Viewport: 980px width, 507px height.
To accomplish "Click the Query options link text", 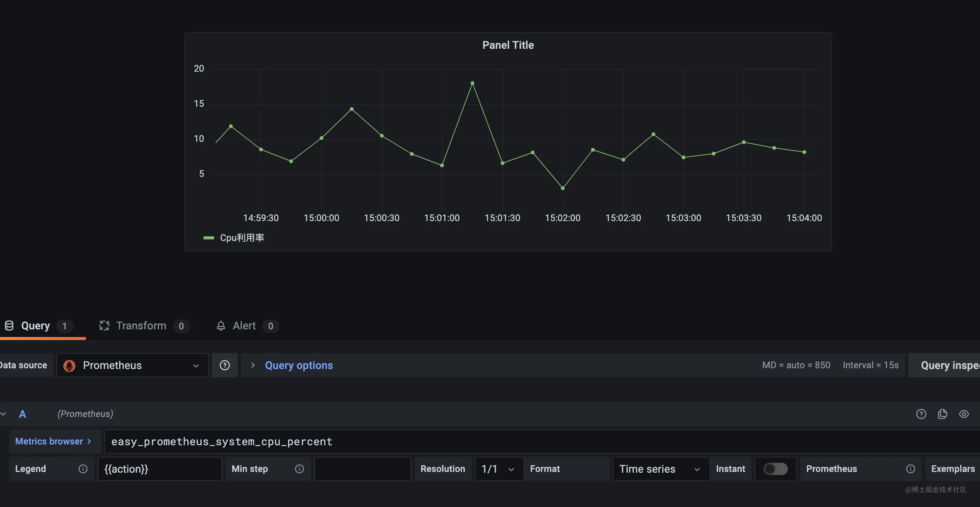I will [x=299, y=365].
